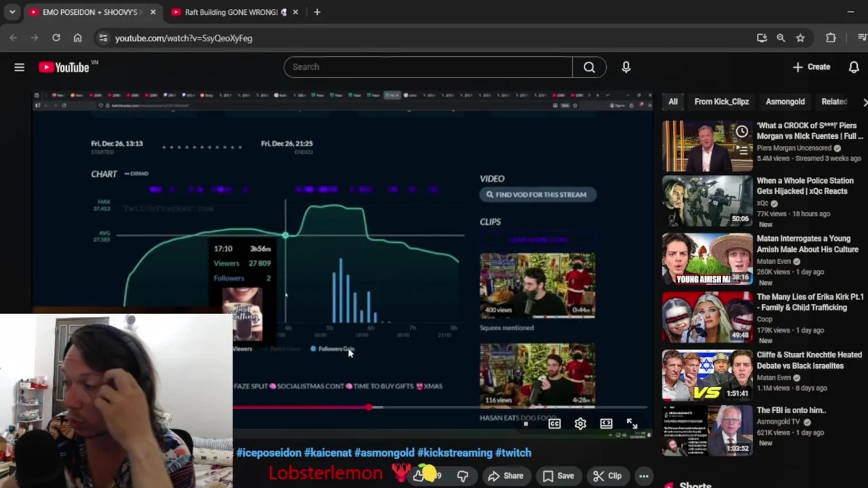Close the EMO POSEIDON tab
The width and height of the screenshot is (868, 488).
click(x=153, y=12)
